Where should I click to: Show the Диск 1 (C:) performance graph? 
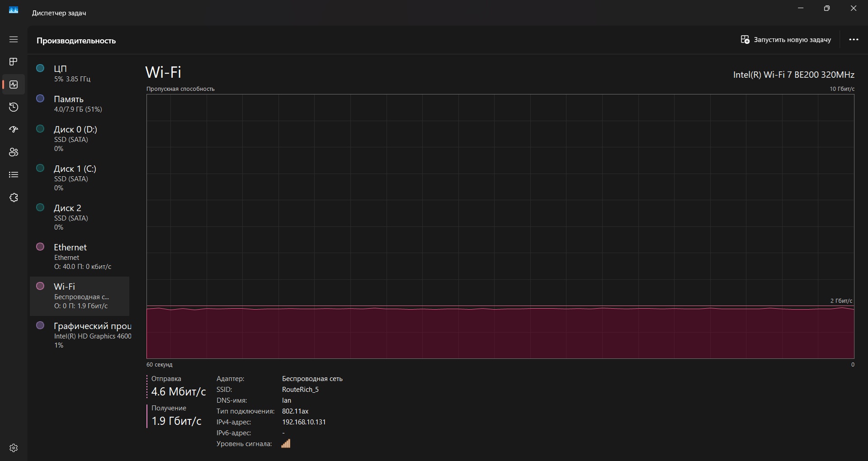[x=80, y=178]
